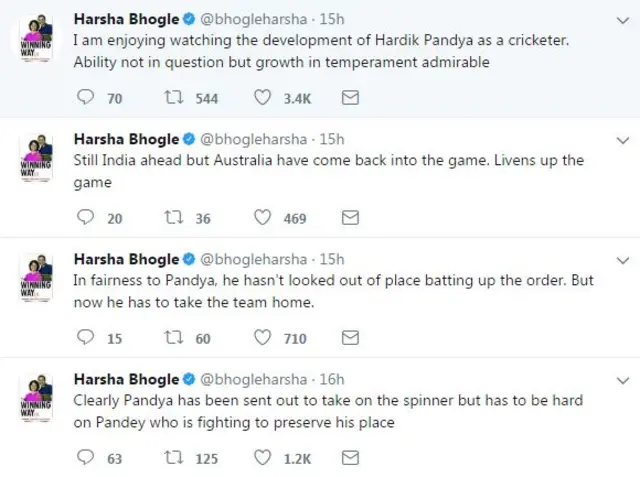Like the 'Australia have come back' tweet
The width and height of the screenshot is (640, 477).
click(263, 218)
